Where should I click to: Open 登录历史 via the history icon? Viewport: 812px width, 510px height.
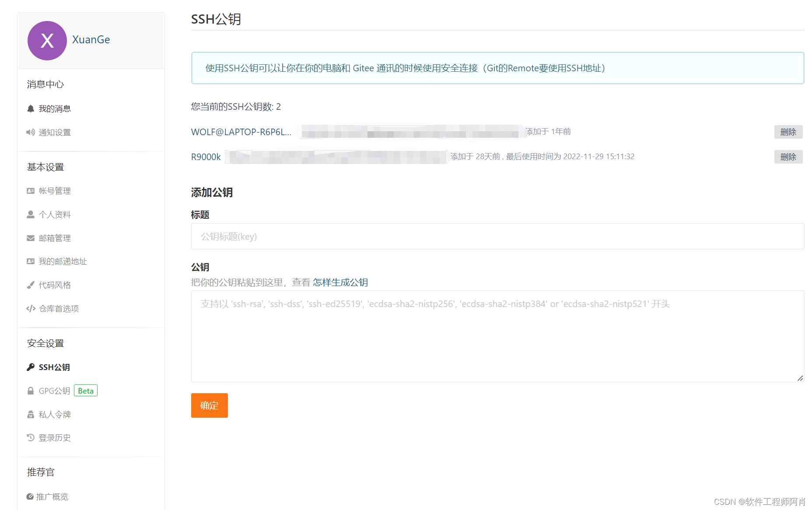(30, 437)
